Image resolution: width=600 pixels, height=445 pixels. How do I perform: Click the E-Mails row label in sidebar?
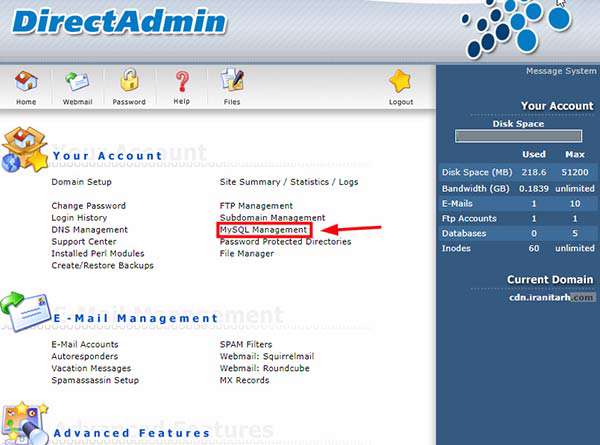[457, 204]
